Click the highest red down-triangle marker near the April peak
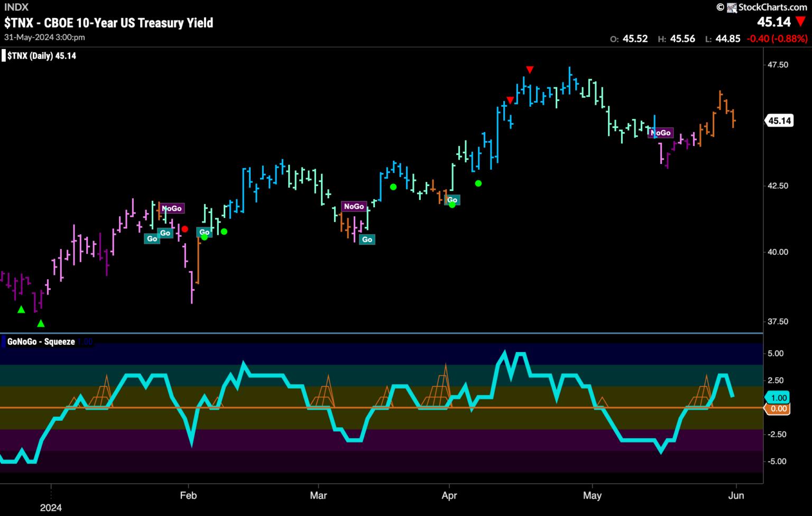 pyautogui.click(x=530, y=70)
